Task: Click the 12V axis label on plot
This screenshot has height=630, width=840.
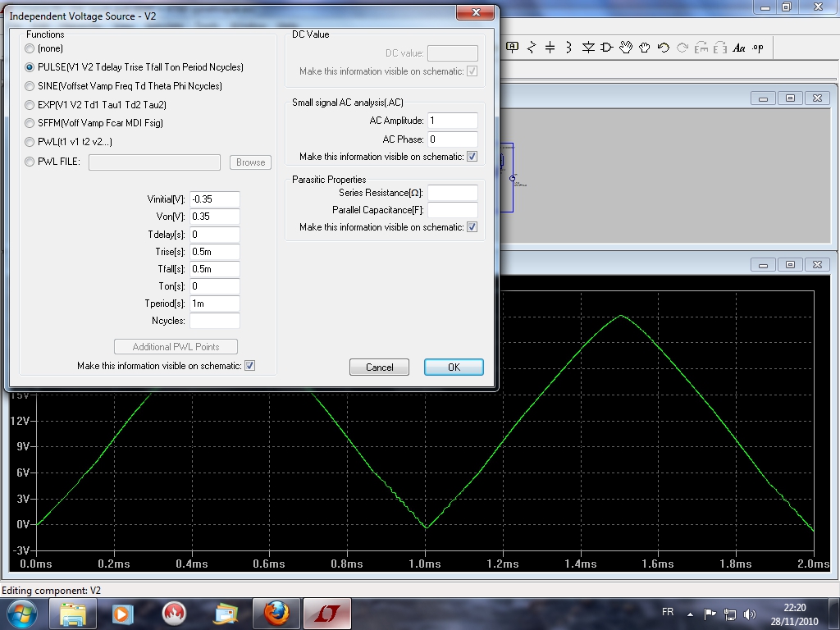Action: pyautogui.click(x=20, y=421)
